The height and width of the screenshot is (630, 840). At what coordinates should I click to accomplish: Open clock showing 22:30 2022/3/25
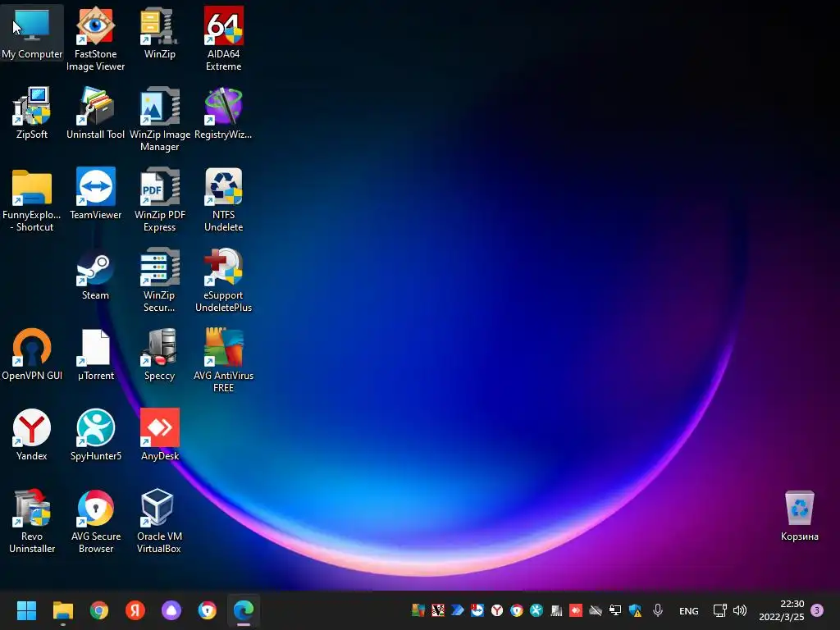click(x=781, y=610)
